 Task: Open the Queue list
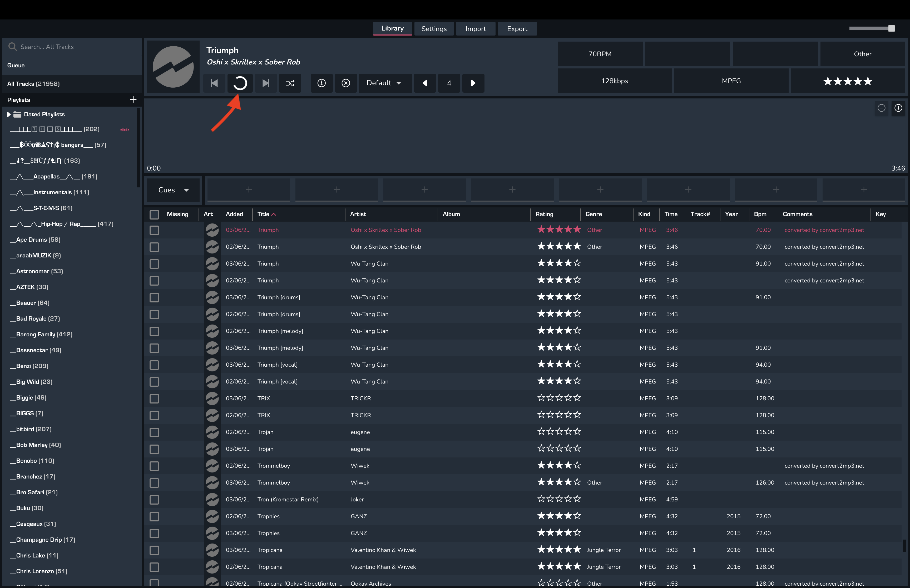coord(16,65)
